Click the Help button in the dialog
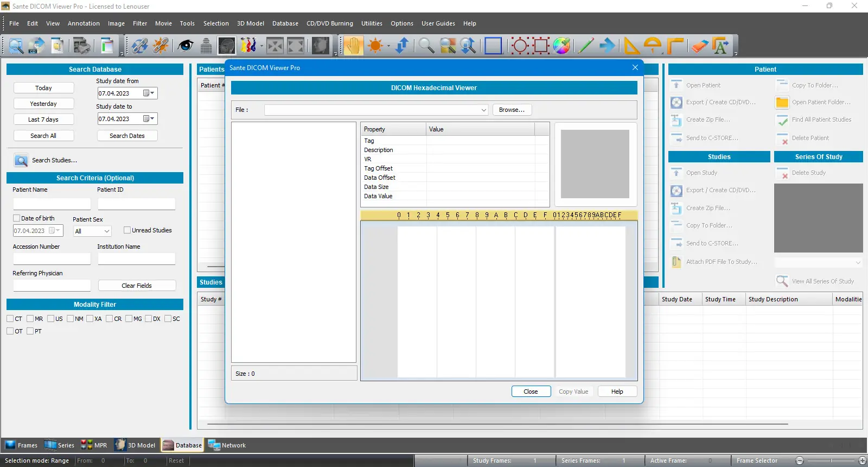 (617, 392)
